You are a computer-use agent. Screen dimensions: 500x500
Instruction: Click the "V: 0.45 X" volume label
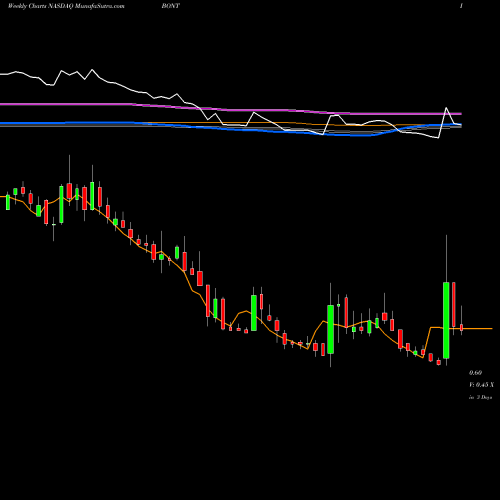(x=481, y=385)
